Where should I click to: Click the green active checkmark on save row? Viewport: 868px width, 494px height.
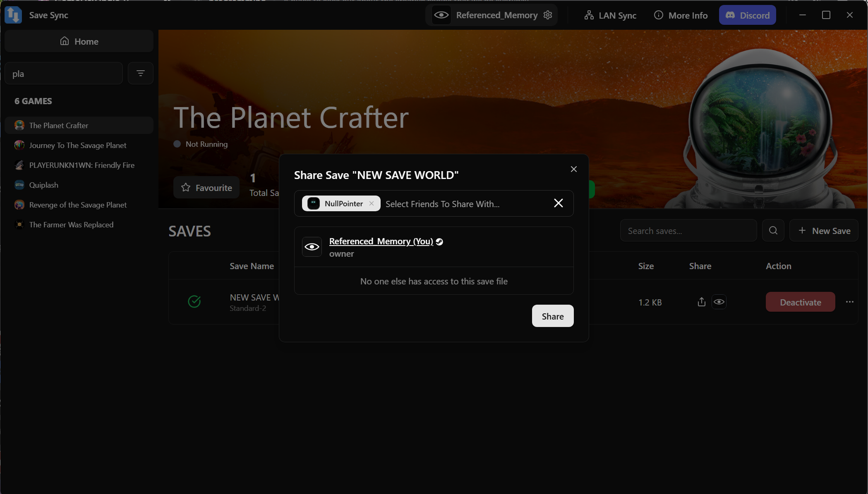(194, 302)
